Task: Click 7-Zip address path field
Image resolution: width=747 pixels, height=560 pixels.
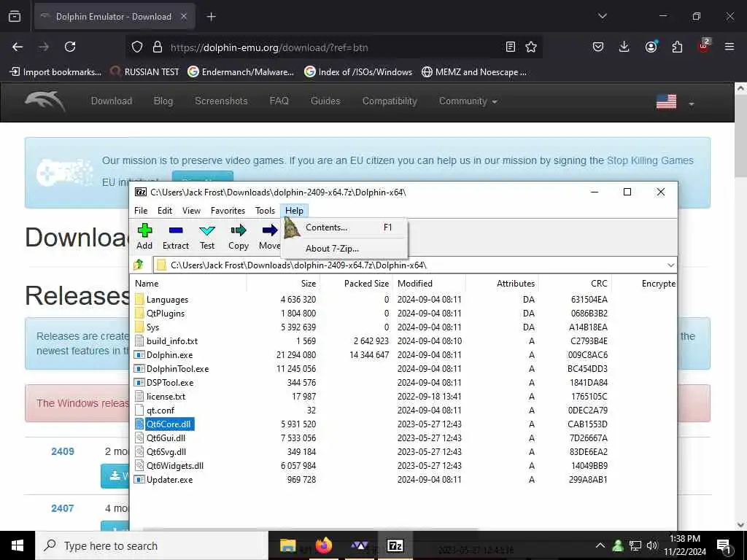Action: [x=414, y=265]
